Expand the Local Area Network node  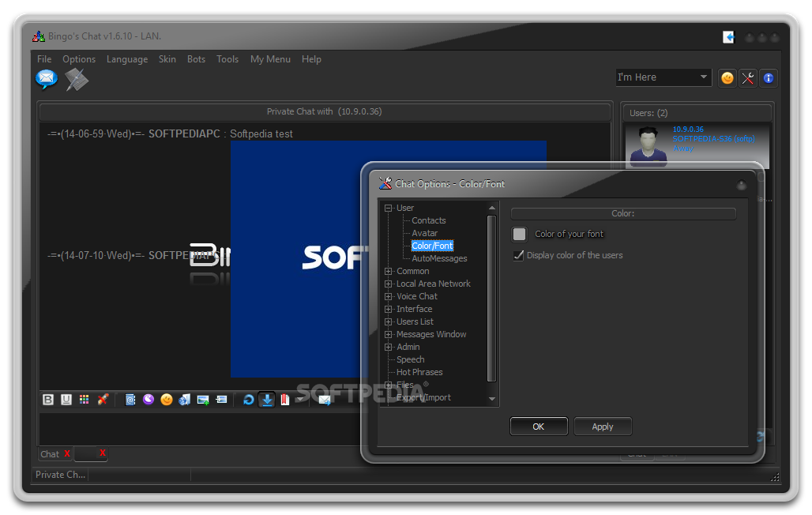coord(388,284)
